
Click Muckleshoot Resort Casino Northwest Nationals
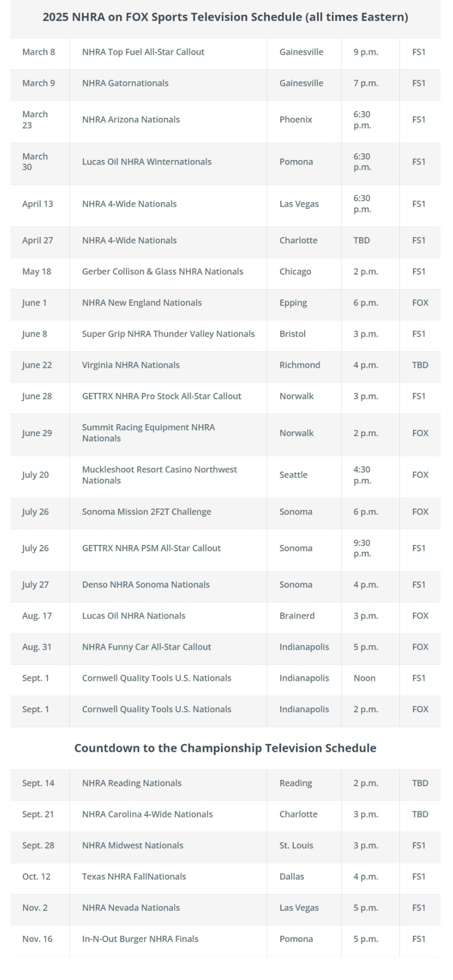(159, 475)
